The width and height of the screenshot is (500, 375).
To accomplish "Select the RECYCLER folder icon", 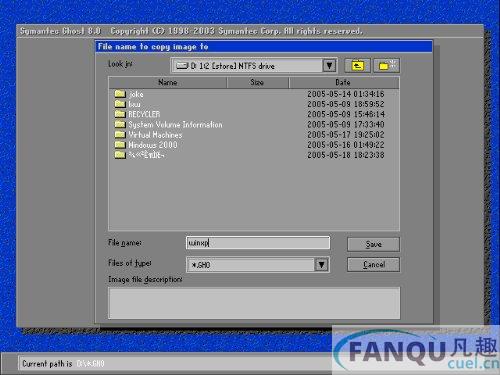I will (x=120, y=114).
